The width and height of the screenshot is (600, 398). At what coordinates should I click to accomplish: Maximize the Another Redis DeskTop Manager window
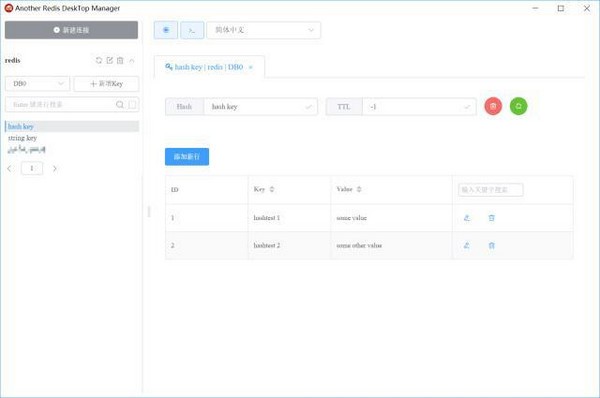click(561, 8)
